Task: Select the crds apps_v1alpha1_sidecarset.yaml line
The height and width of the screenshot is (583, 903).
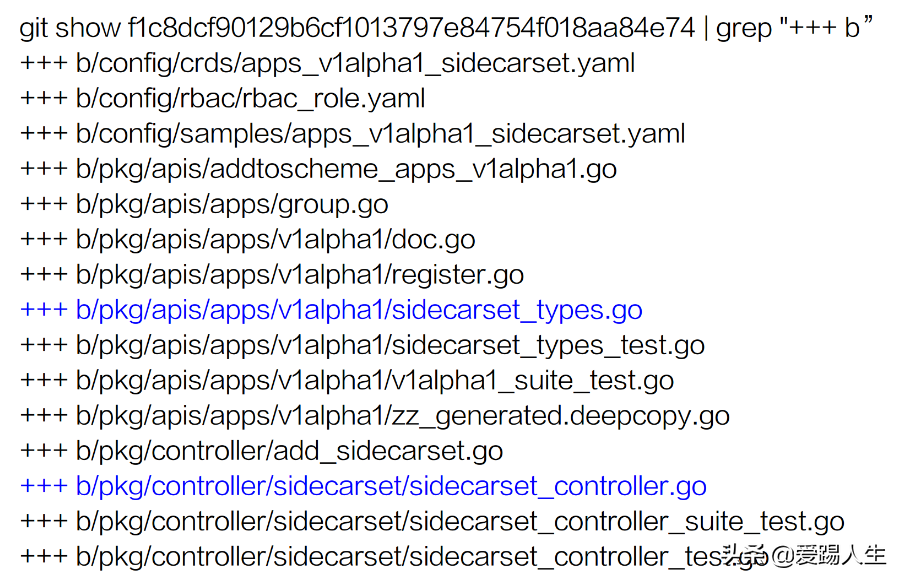Action: coord(327,63)
